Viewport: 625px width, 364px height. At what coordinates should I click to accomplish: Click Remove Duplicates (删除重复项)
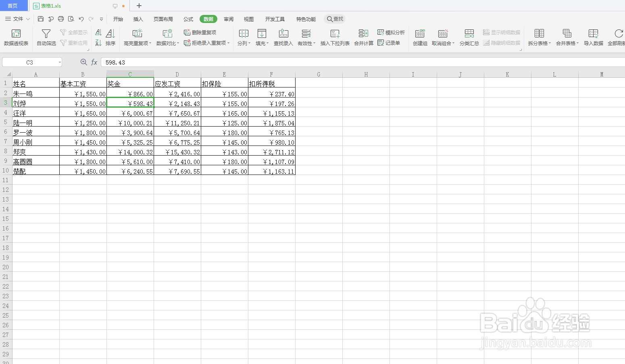(200, 32)
